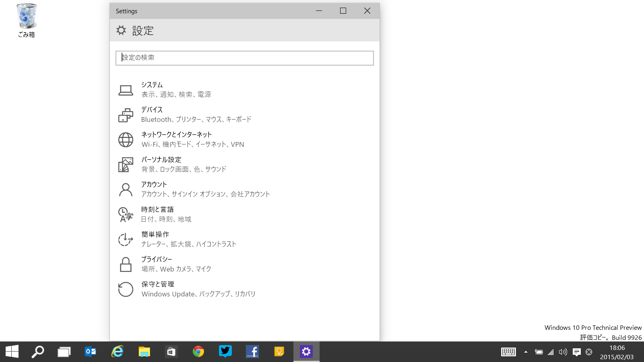Click Windows Update、バックアップ text
Image resolution: width=644 pixels, height=362 pixels.
198,294
